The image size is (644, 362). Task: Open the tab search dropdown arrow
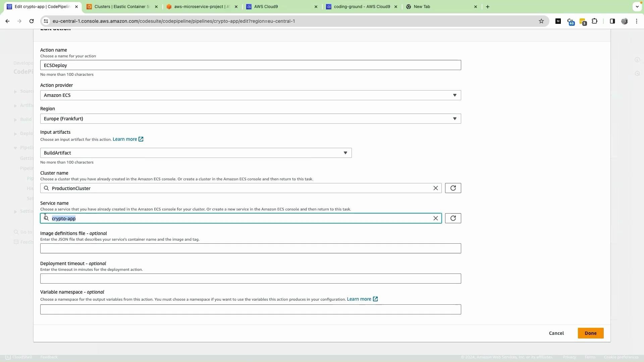coord(637,7)
